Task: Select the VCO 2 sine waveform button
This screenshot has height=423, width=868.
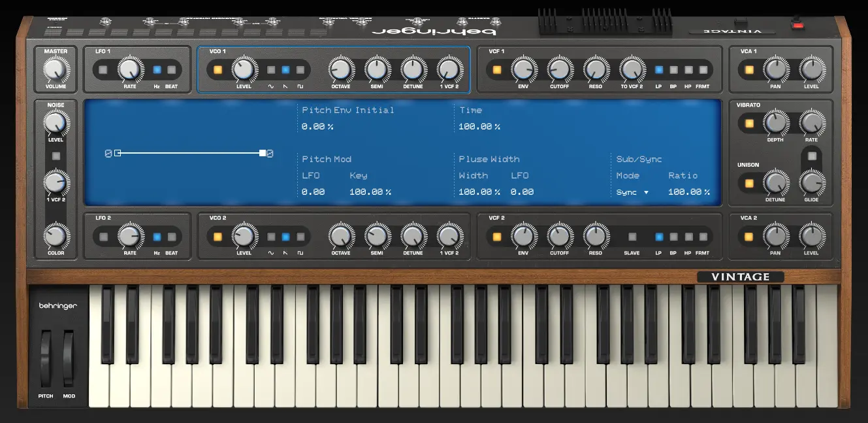Action: click(271, 237)
